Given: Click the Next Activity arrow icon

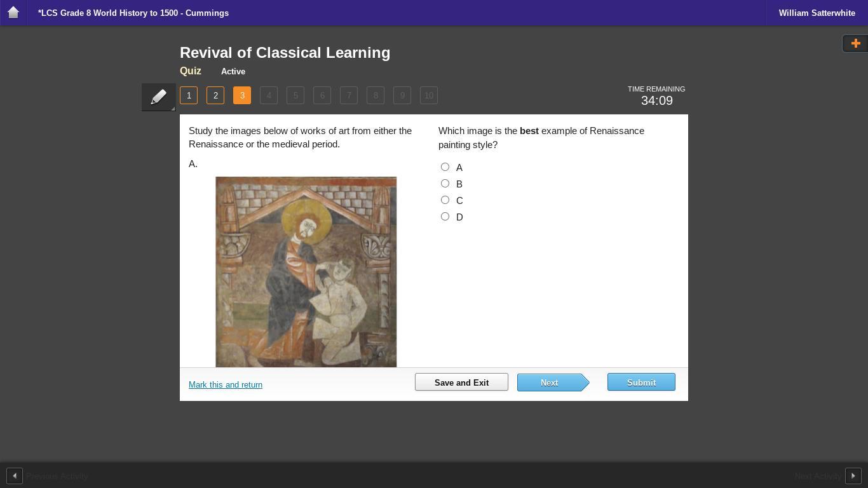Looking at the screenshot, I should (853, 476).
